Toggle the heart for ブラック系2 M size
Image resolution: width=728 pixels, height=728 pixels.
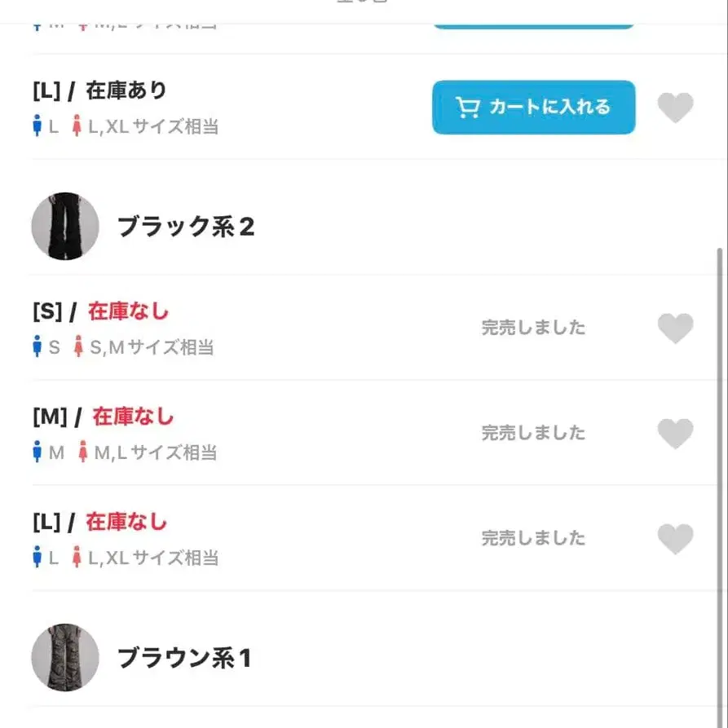click(675, 433)
